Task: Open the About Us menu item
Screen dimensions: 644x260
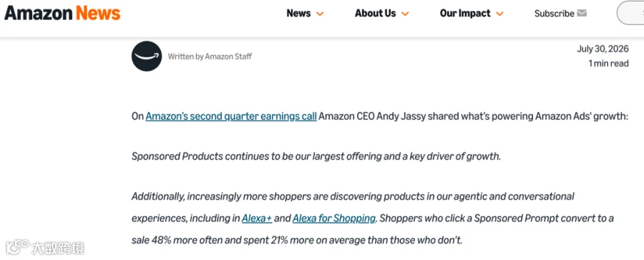Action: (376, 13)
